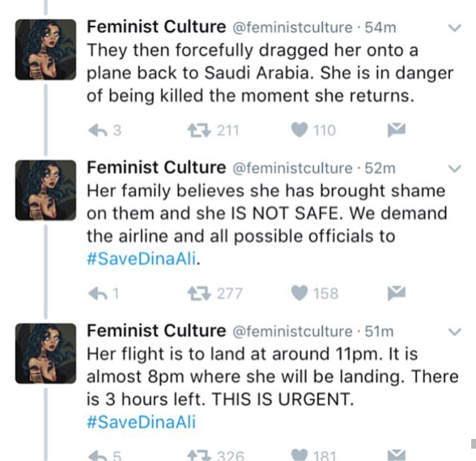Message icon on the 52m tweet

396,293
